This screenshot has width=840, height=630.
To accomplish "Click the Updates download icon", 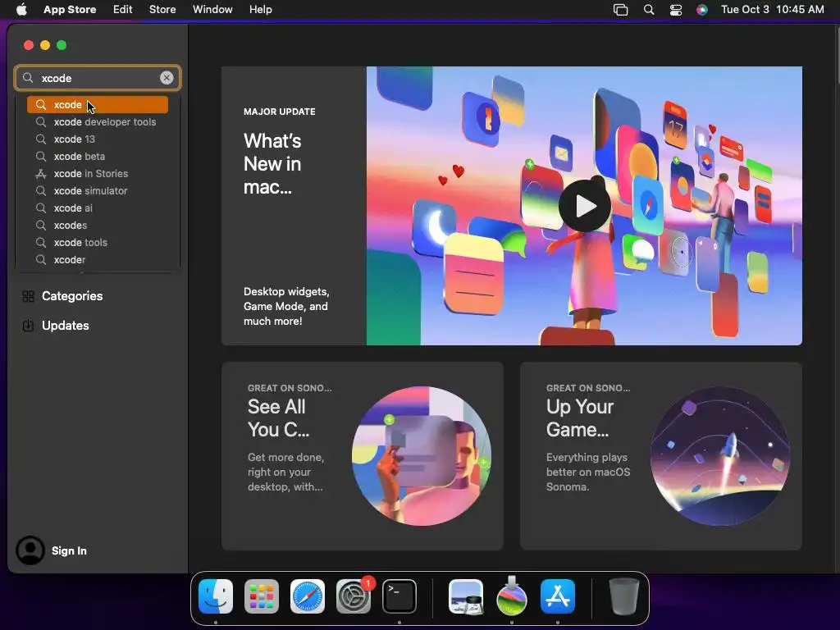I will (x=29, y=325).
